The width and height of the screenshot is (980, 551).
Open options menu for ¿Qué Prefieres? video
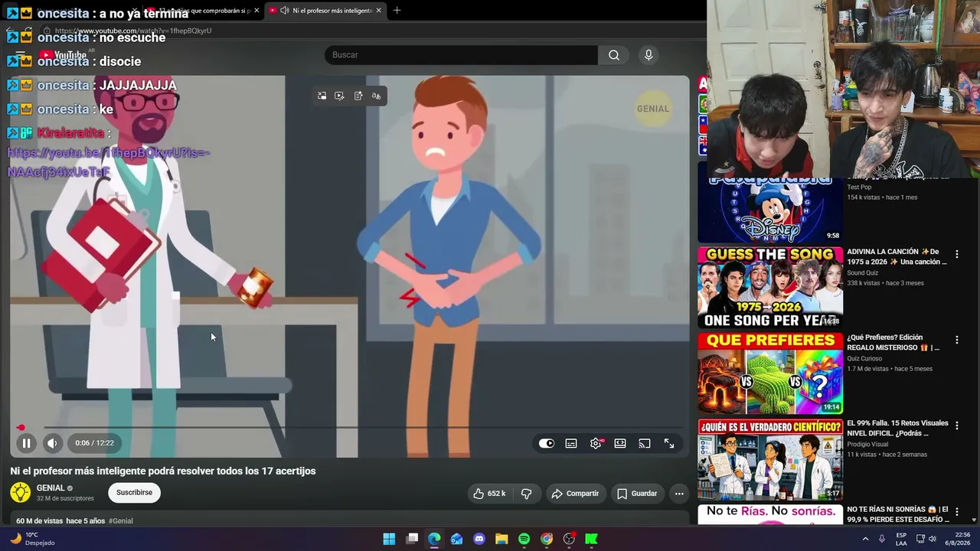956,340
